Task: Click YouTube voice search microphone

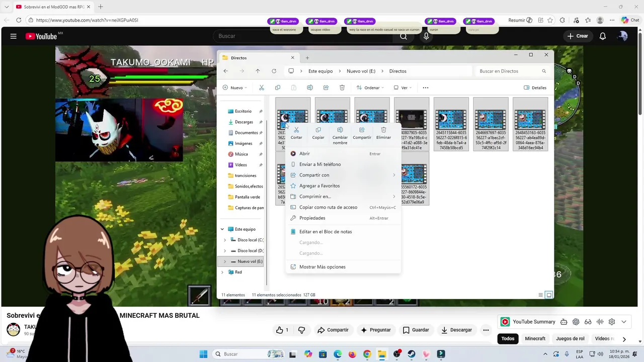Action: (426, 36)
